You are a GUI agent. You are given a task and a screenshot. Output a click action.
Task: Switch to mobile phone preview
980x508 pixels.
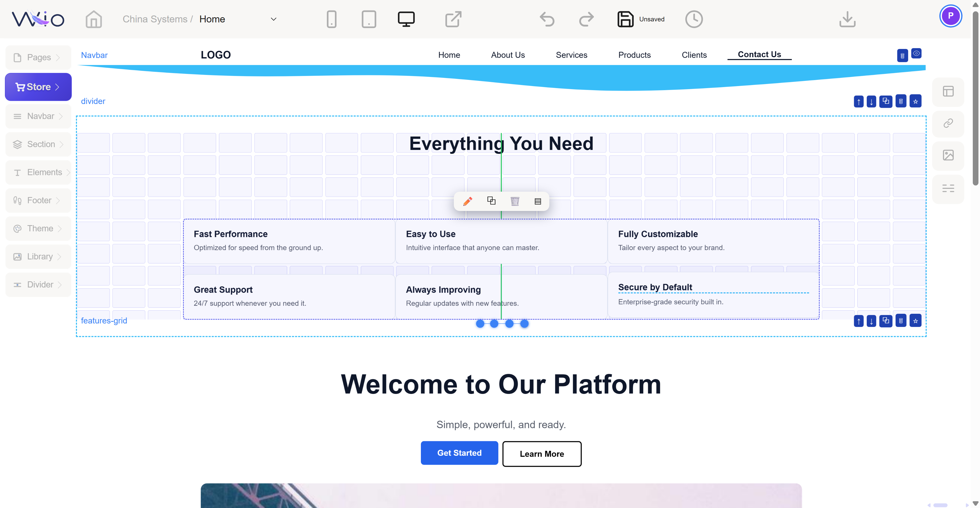331,19
